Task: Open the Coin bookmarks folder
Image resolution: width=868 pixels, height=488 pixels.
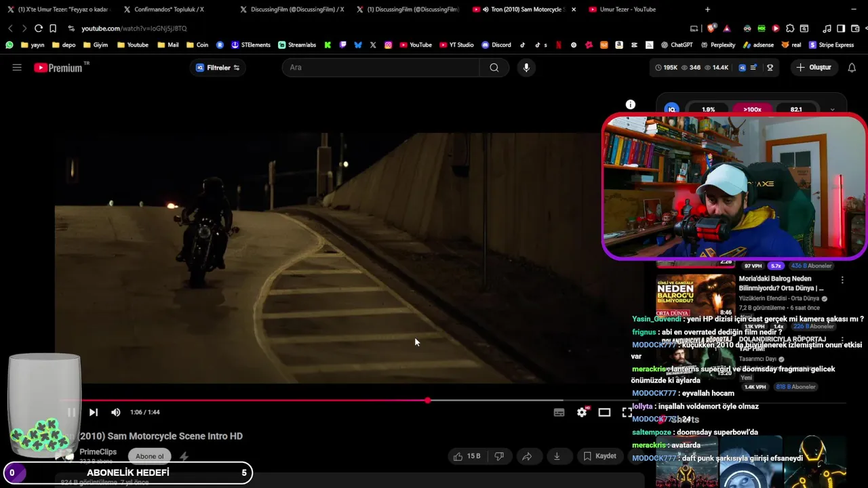Action: pos(197,45)
